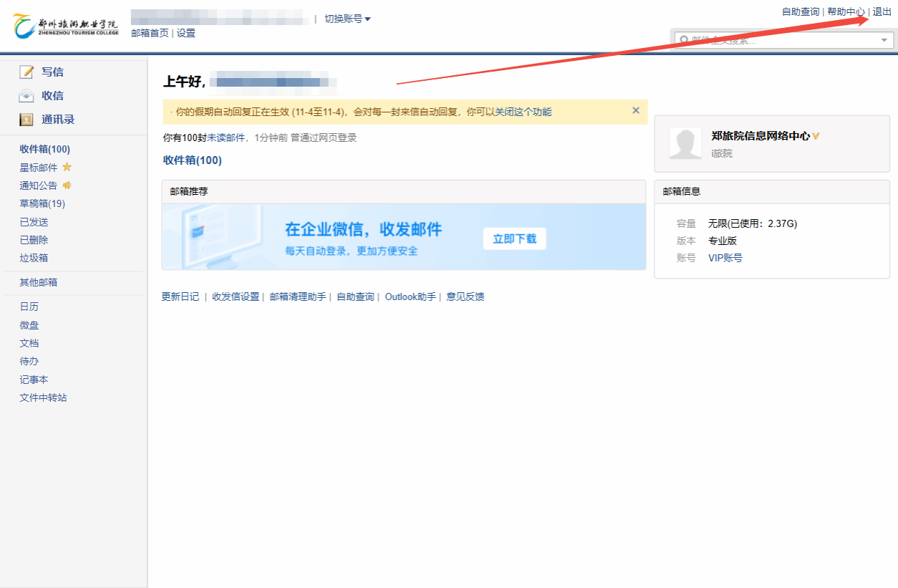Close the yellow auto-reply notification banner
Screen dimensions: 898x588
click(635, 110)
